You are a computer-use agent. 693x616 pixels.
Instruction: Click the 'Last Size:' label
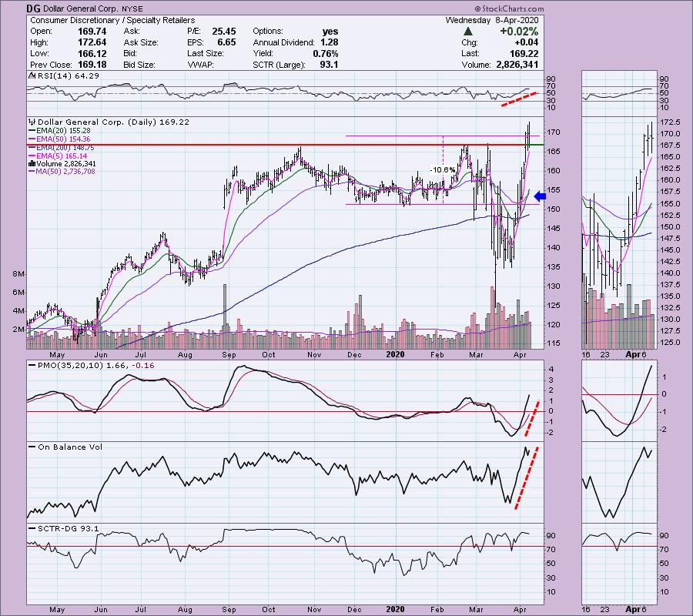pos(205,53)
